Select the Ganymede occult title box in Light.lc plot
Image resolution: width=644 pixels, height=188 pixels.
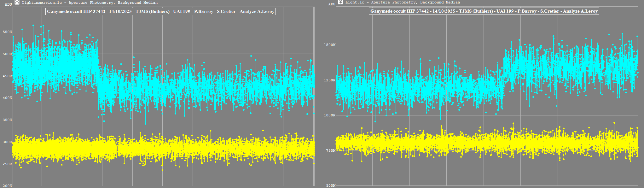click(x=484, y=11)
